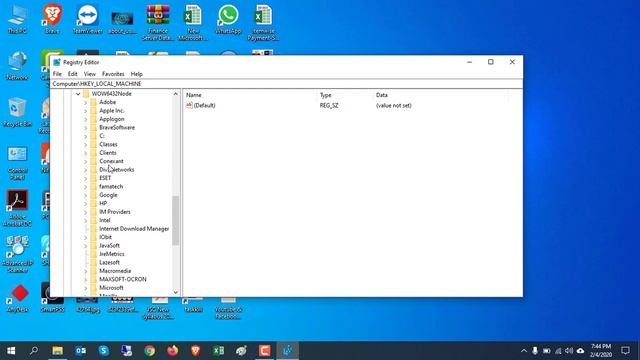Collapse the WOW6432Node key

click(x=78, y=94)
